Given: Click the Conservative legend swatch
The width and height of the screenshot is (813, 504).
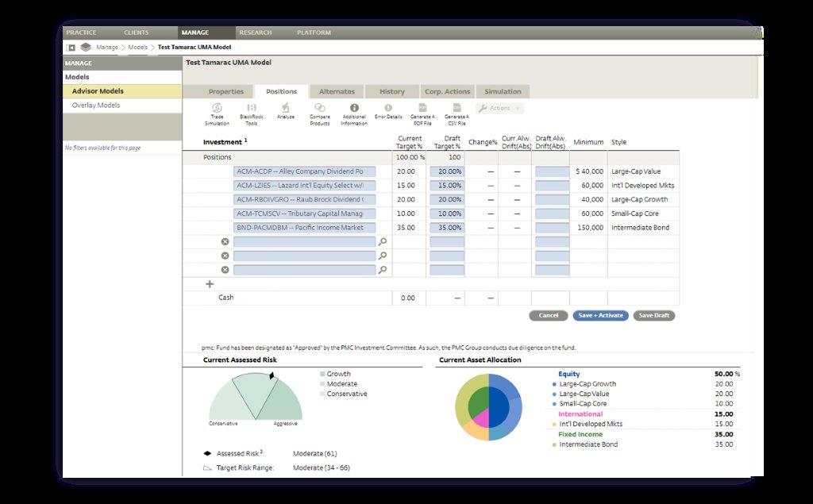Looking at the screenshot, I should point(322,394).
